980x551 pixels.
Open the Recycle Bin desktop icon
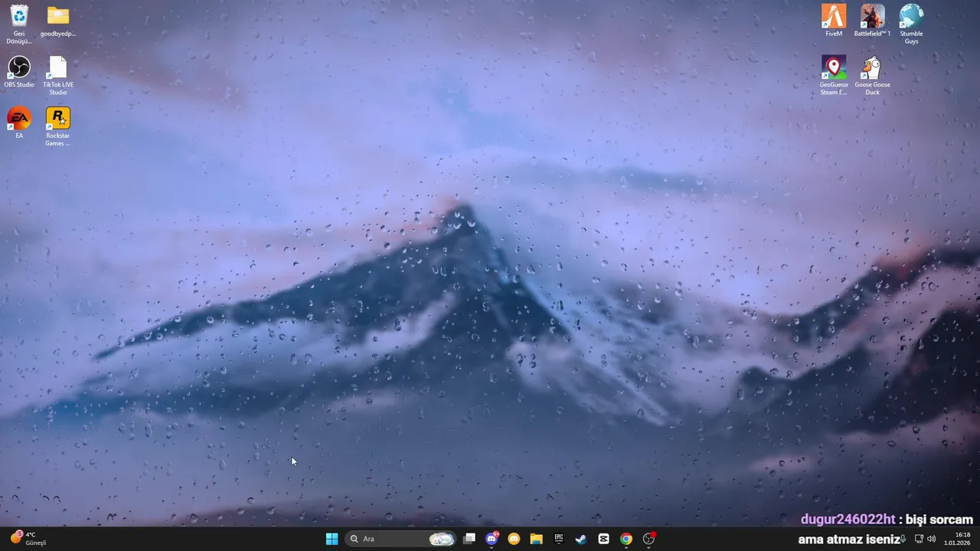tap(19, 24)
